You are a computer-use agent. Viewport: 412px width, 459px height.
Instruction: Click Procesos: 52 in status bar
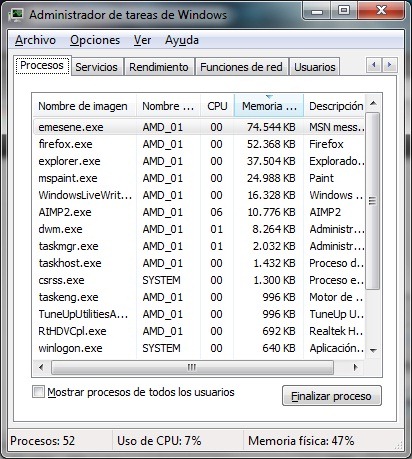(x=42, y=441)
